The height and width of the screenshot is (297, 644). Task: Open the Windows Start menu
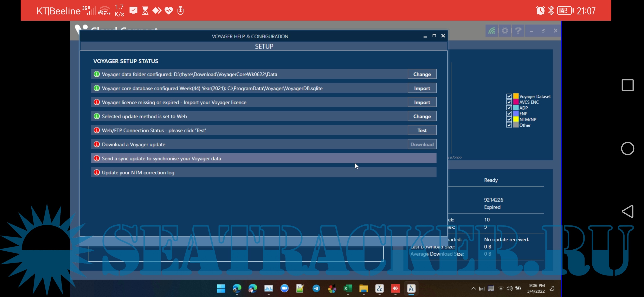[x=221, y=289]
